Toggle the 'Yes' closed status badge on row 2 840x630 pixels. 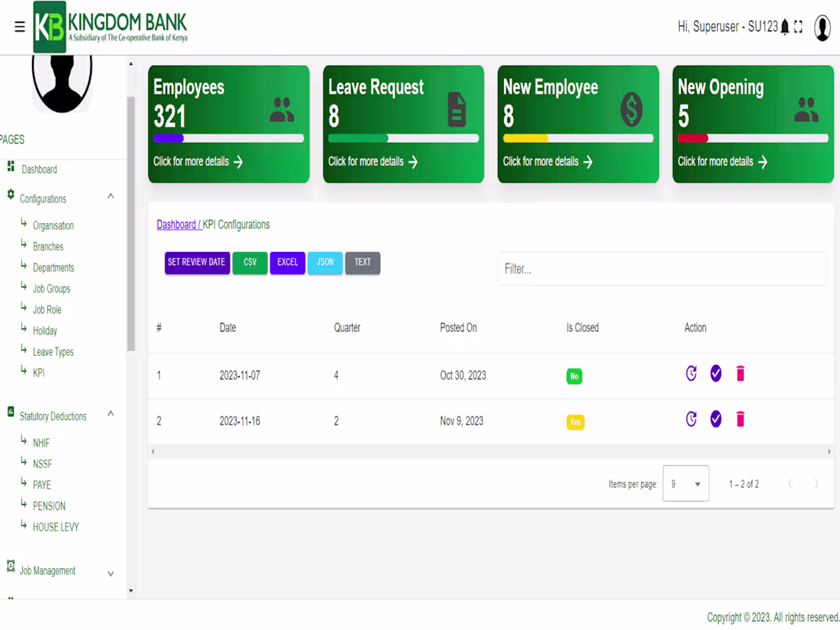[575, 422]
